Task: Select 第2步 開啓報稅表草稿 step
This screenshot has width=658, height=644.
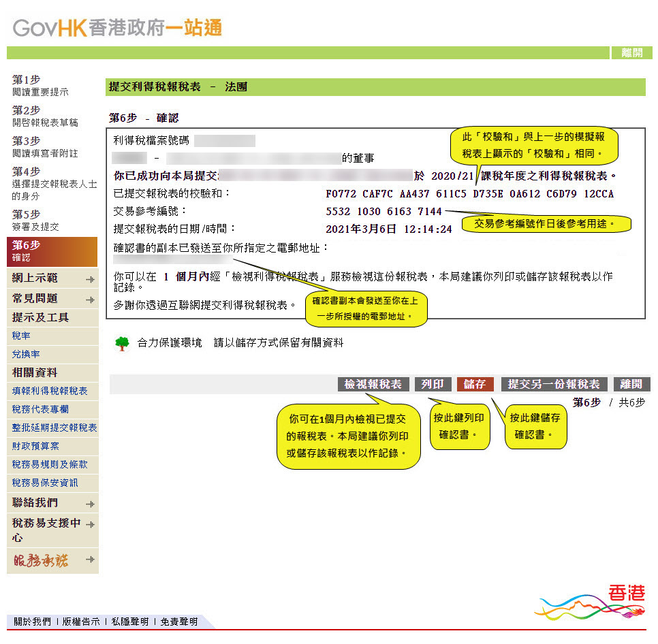Action: point(45,116)
